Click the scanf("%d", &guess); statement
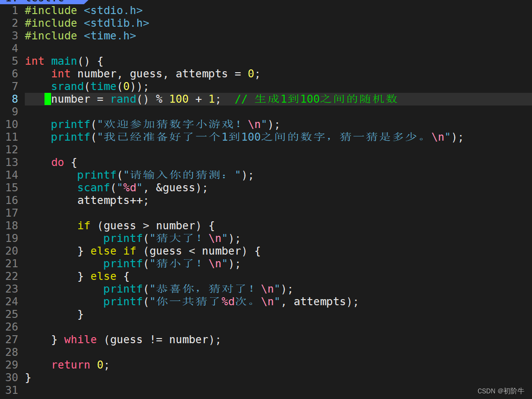The height and width of the screenshot is (399, 532). [x=142, y=188]
